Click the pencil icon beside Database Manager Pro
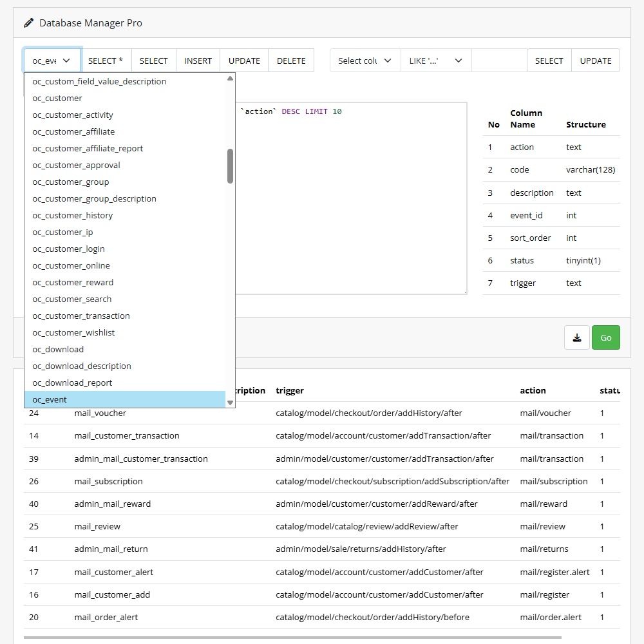 click(28, 23)
